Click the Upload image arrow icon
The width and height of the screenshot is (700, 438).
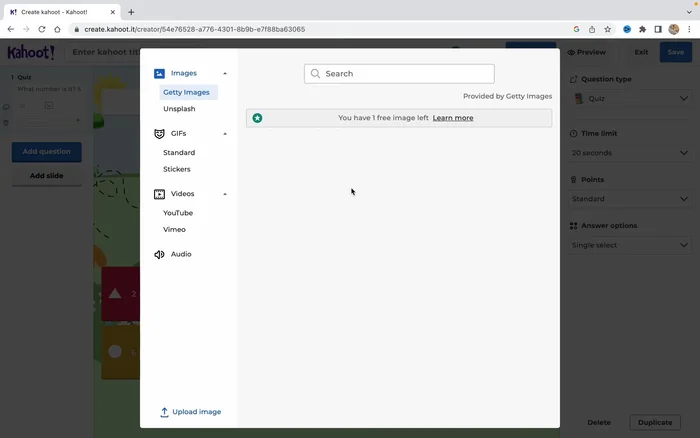point(164,412)
